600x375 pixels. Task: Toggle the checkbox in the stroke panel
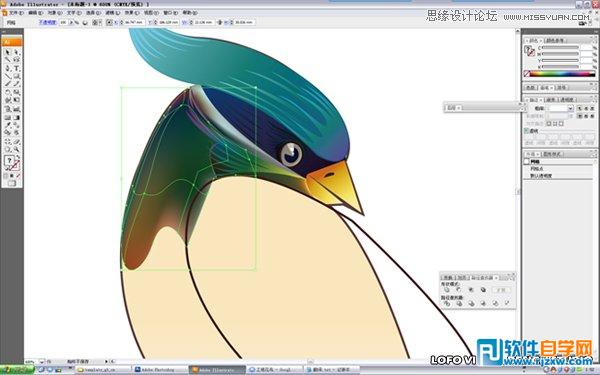tap(527, 131)
